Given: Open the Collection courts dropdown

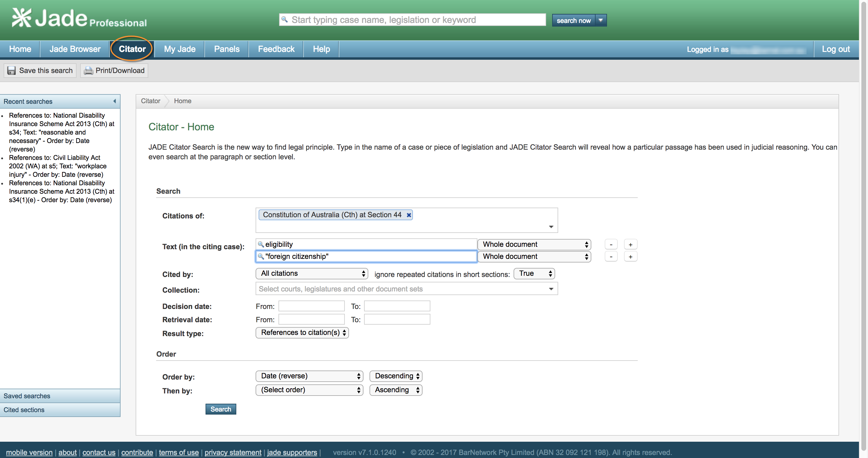Looking at the screenshot, I should point(406,289).
